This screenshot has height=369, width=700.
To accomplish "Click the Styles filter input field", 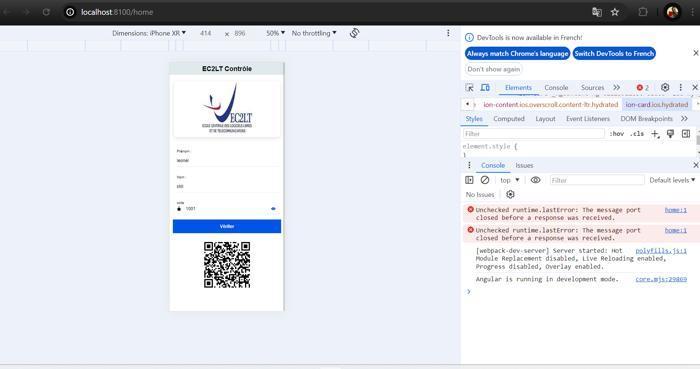I will click(533, 134).
